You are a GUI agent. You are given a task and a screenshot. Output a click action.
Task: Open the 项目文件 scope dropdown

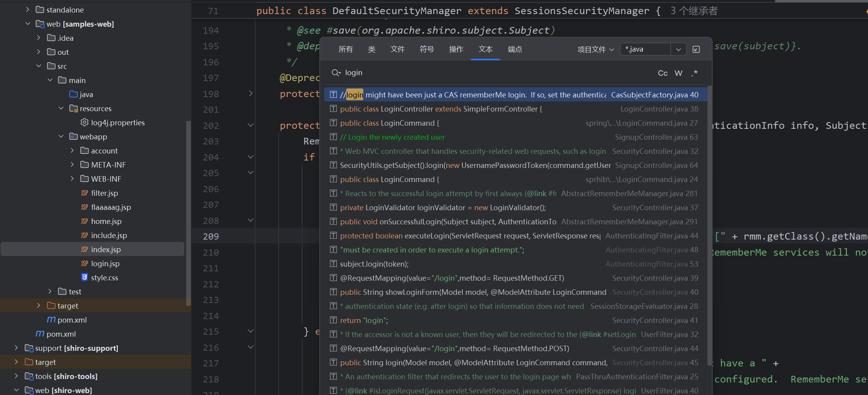[596, 49]
